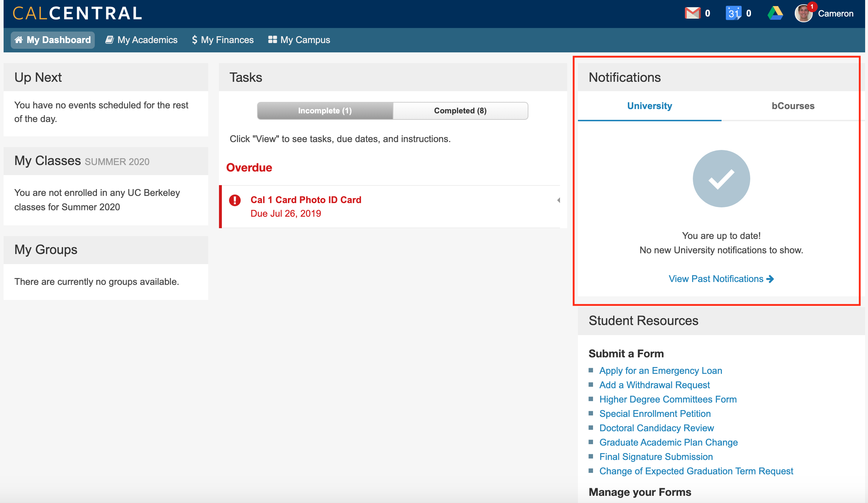This screenshot has width=868, height=503.
Task: Open Add a Withdrawal Request
Action: click(654, 385)
